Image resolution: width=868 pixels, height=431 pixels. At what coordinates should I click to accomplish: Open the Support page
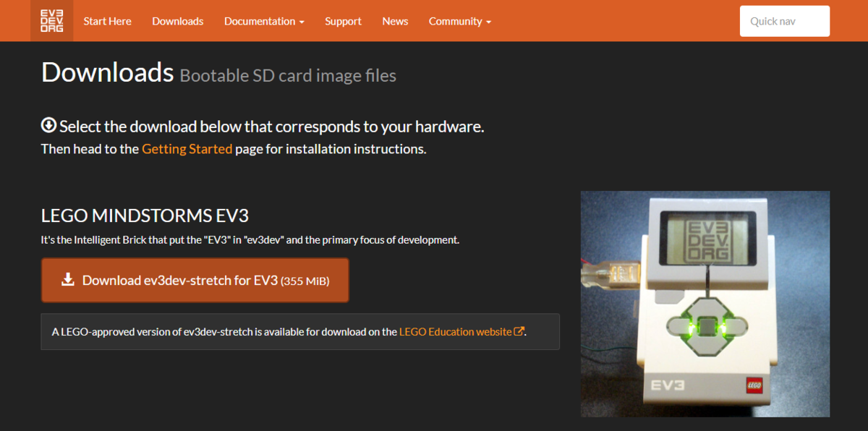click(343, 21)
